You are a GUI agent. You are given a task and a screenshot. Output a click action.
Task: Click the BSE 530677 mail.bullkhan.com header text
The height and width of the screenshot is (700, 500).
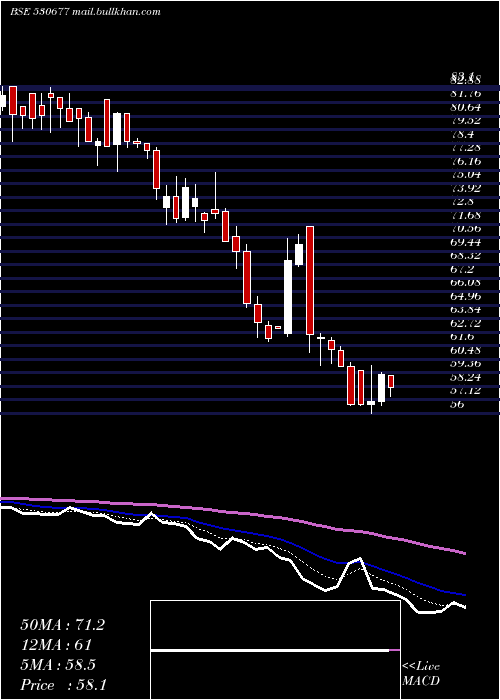[x=85, y=12]
